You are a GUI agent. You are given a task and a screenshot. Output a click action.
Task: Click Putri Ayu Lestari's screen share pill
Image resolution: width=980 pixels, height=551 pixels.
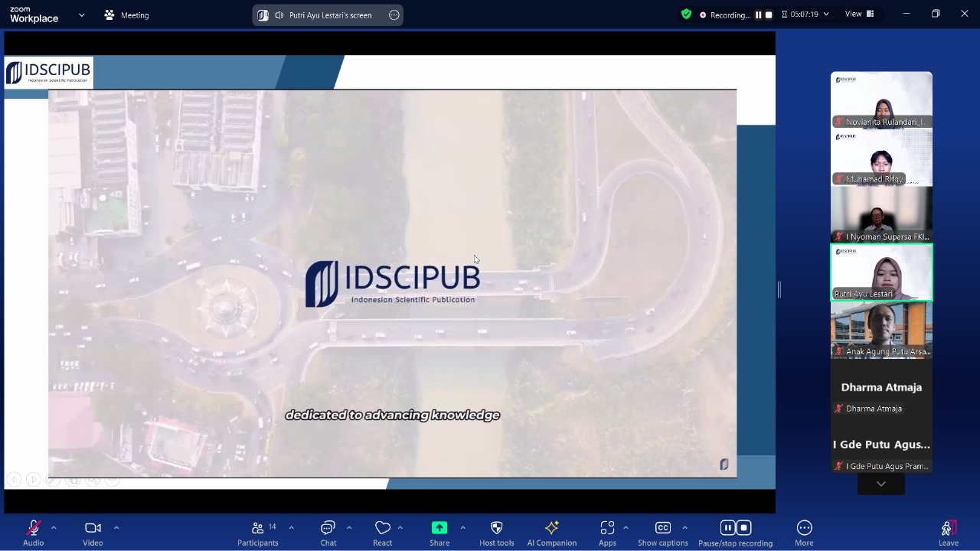[328, 15]
